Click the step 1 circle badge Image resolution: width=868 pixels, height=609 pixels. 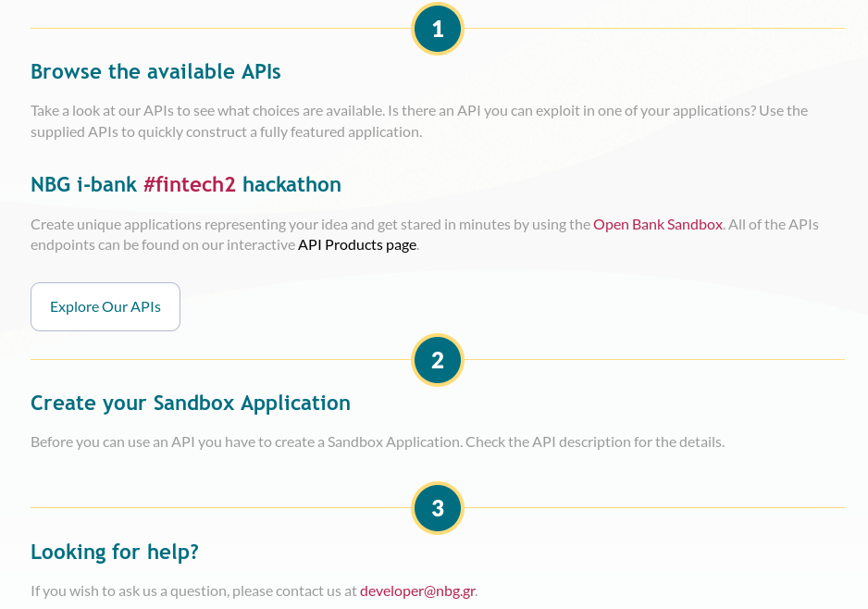[x=438, y=29]
